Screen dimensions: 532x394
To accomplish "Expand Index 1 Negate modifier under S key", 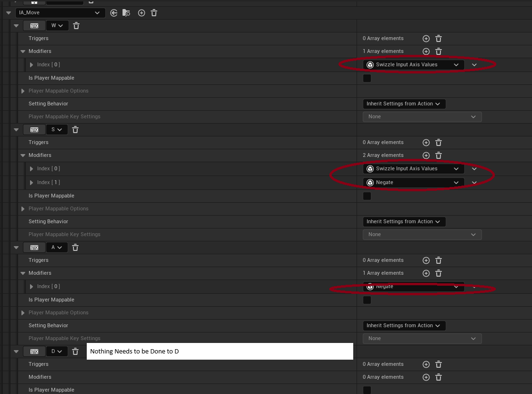I will coord(31,183).
